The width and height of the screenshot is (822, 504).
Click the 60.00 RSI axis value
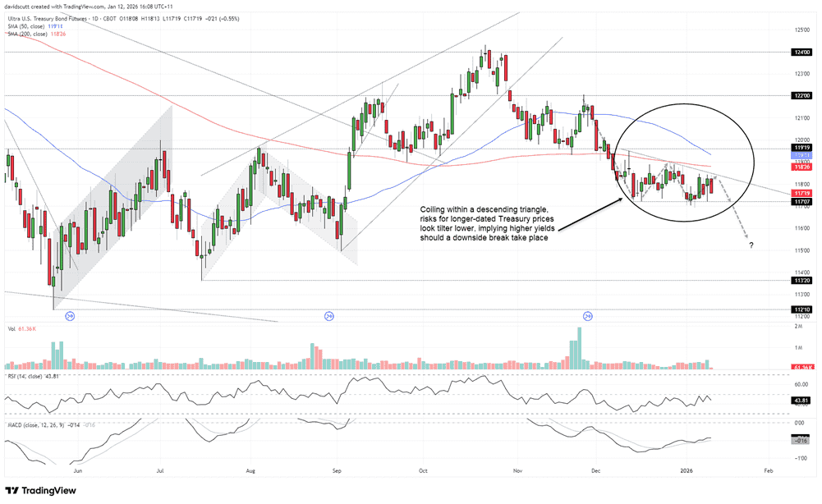pyautogui.click(x=802, y=384)
